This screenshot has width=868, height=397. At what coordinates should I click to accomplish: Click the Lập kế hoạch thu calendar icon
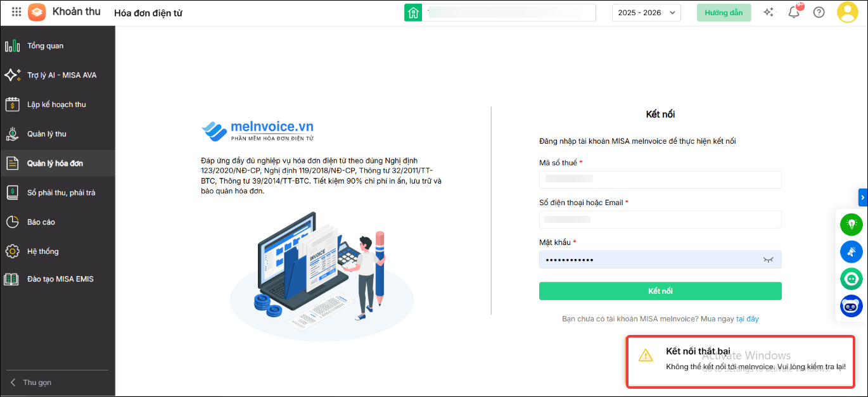pyautogui.click(x=12, y=104)
